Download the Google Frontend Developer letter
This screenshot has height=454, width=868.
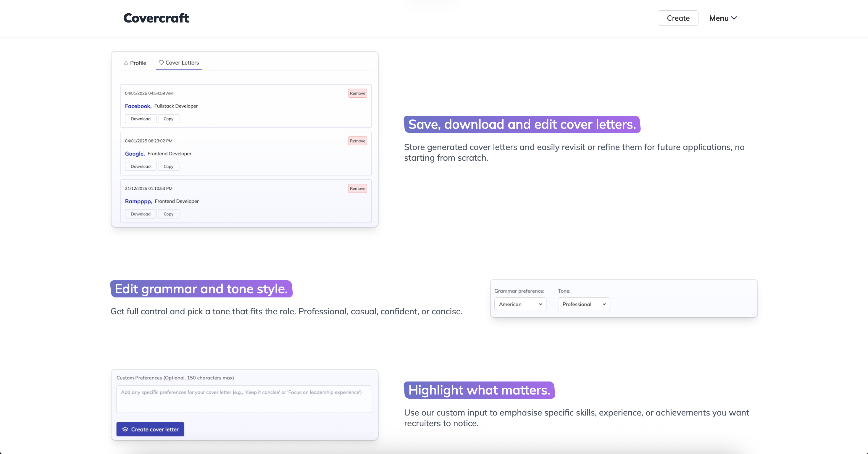coord(141,167)
